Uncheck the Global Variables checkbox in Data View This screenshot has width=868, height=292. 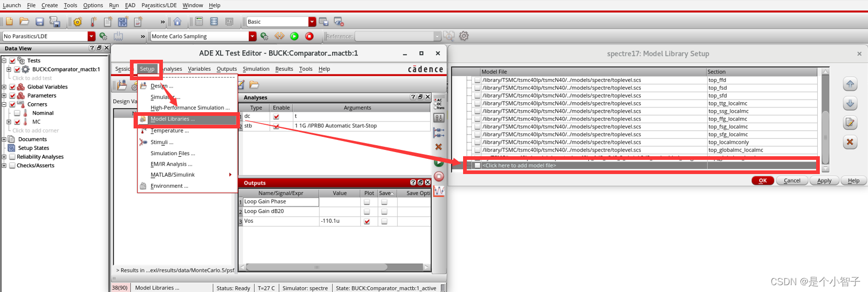click(13, 87)
